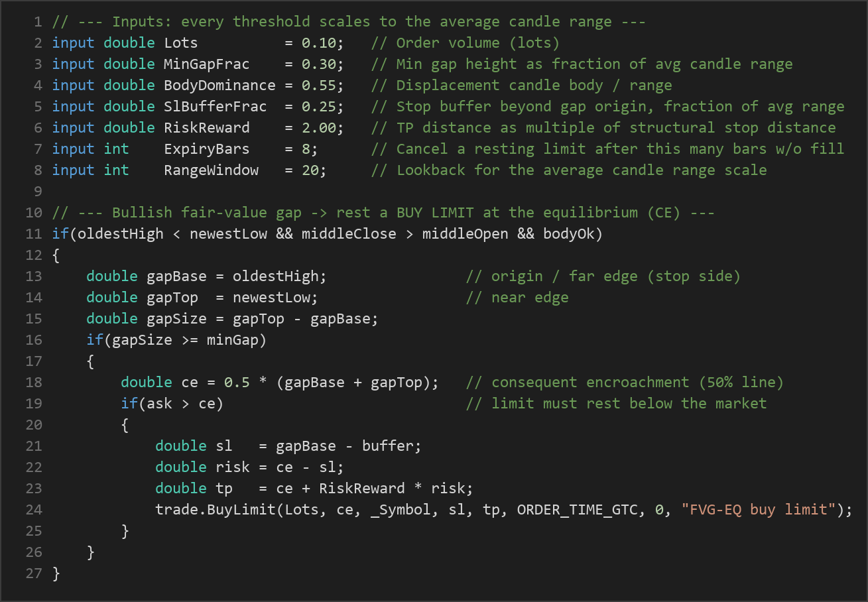Click "ORDER_TIME_GTC" in the BuyLimit call
This screenshot has height=602, width=868.
click(x=578, y=510)
